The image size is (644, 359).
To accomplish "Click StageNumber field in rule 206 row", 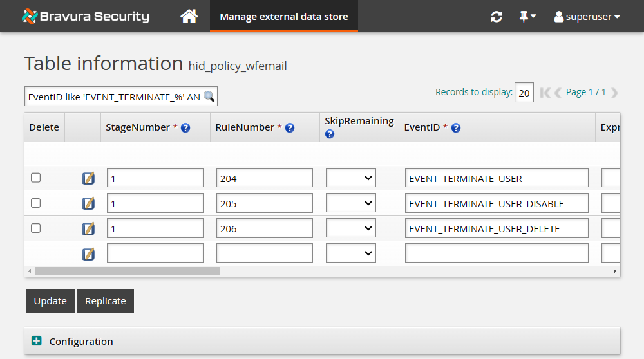I will click(x=155, y=228).
